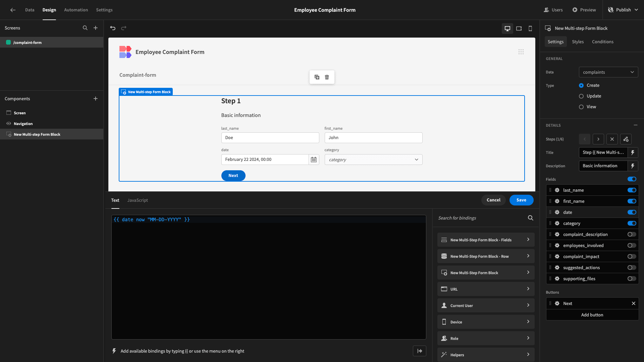Expand Helpers bindings category
Viewport: 644px width, 362px height.
pos(486,355)
